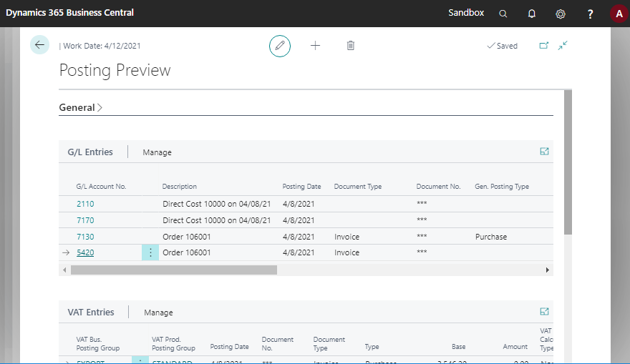The width and height of the screenshot is (630, 364).
Task: Click the collapse page arrows icon
Action: [x=563, y=46]
